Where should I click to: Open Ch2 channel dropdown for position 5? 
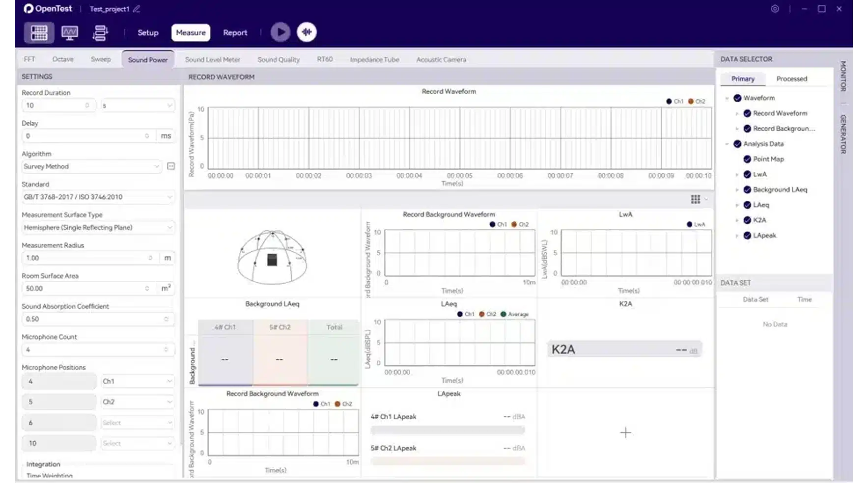point(138,402)
